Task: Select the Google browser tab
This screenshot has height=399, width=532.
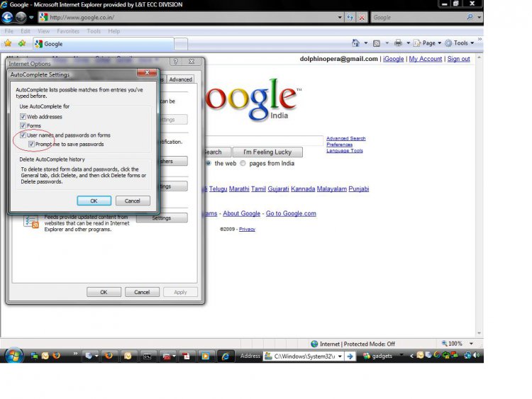Action: tap(103, 44)
